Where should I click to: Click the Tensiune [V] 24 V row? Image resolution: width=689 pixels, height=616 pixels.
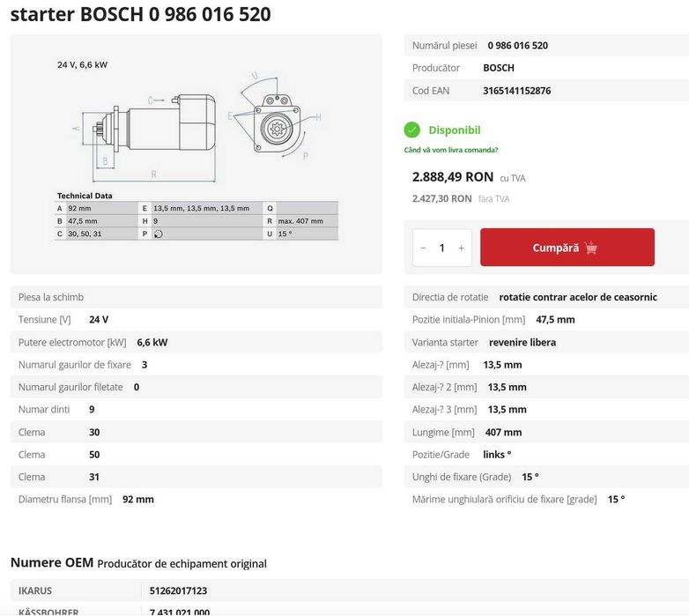pyautogui.click(x=196, y=319)
